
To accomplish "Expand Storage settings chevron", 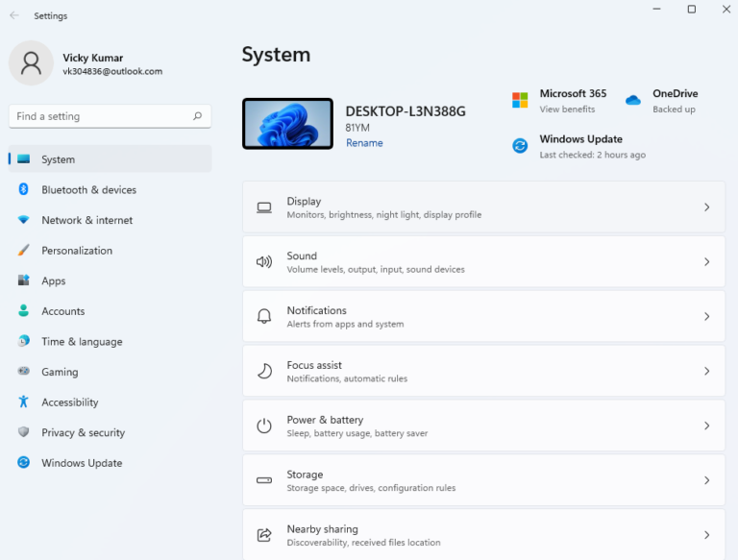I will (x=706, y=480).
